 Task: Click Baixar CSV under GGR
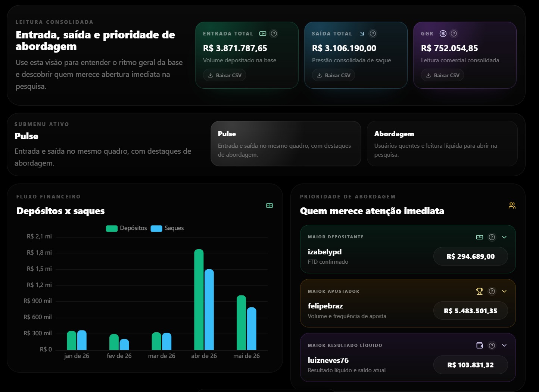443,75
